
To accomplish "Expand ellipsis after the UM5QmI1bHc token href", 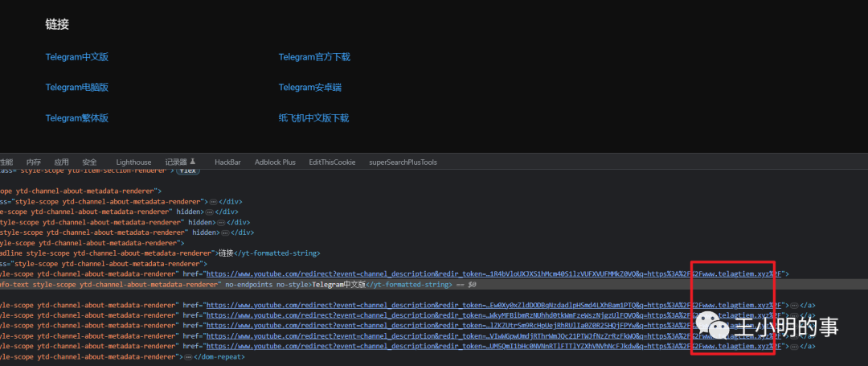I will [794, 347].
